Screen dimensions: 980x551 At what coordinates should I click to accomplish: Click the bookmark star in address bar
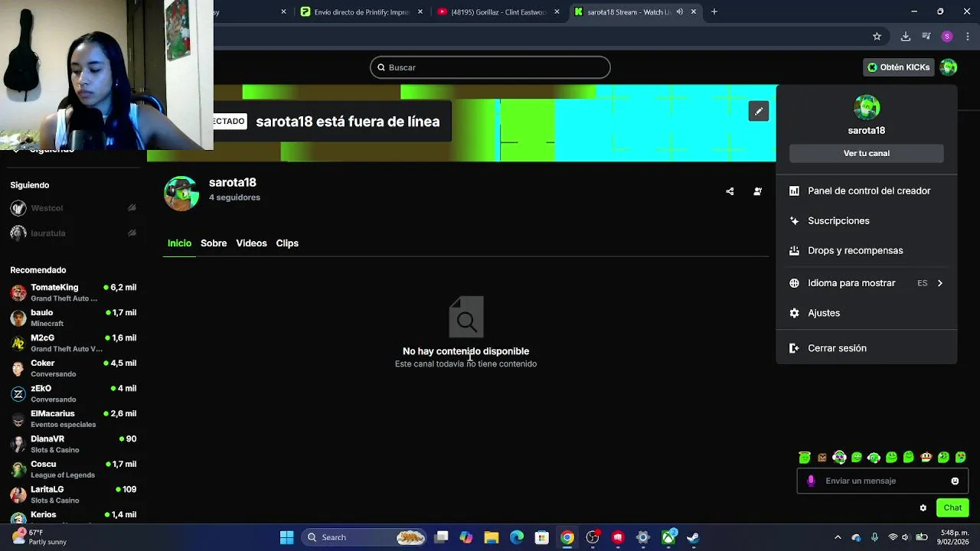[x=877, y=36]
